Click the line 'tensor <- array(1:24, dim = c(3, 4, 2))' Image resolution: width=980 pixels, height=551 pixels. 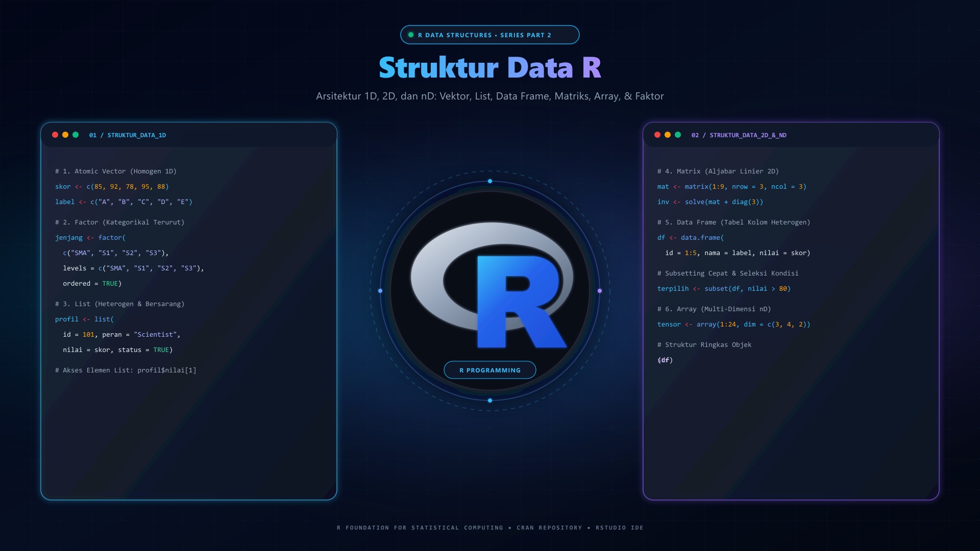[x=734, y=324]
